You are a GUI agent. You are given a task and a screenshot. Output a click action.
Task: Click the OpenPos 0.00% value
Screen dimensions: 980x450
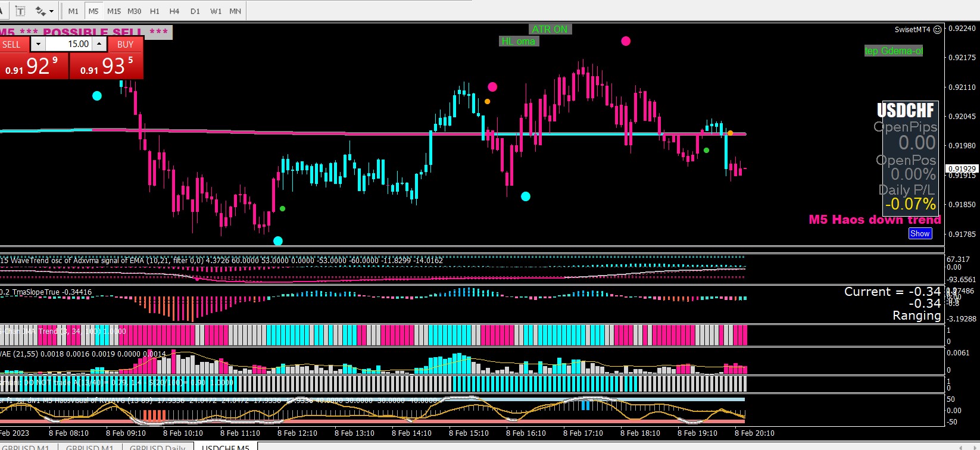click(913, 174)
